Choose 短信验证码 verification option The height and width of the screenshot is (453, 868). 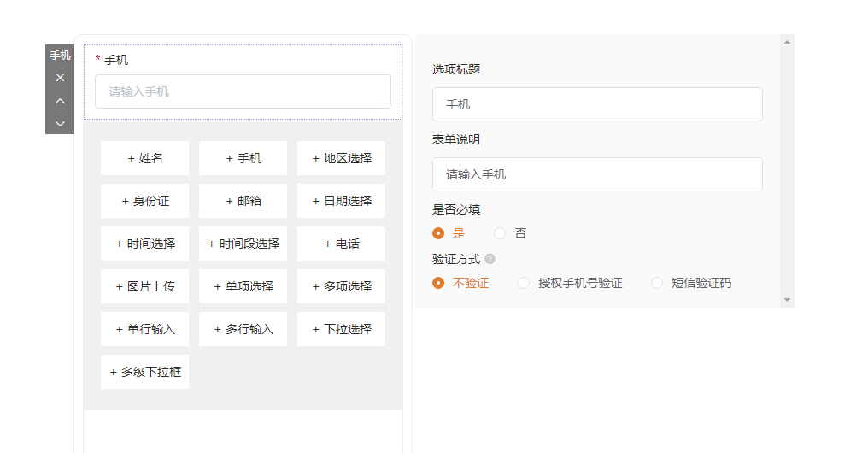pyautogui.click(x=657, y=283)
